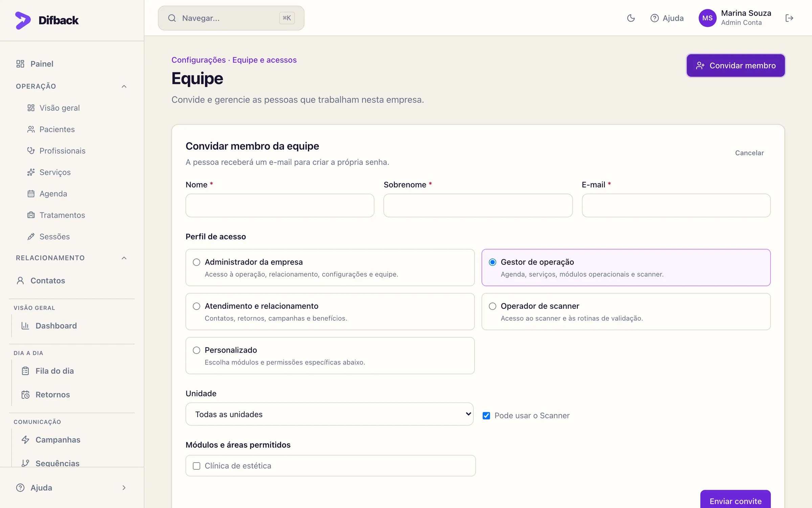The image size is (812, 508).
Task: Click the Tratamentos briefcase icon
Action: (31, 215)
